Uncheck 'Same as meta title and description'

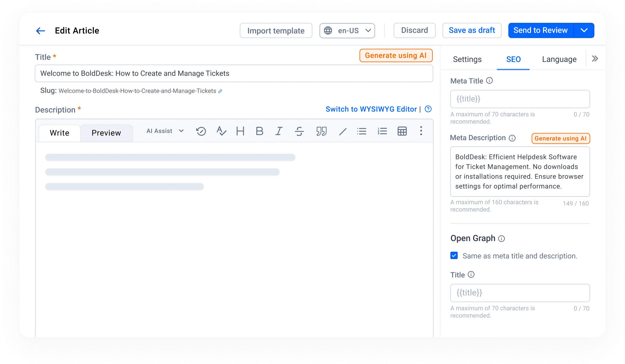[x=454, y=256]
